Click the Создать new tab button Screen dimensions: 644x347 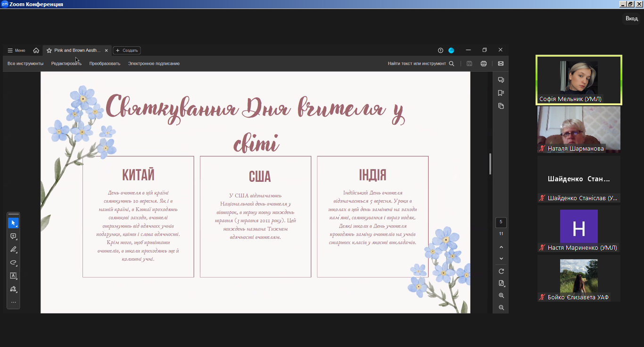pos(127,50)
